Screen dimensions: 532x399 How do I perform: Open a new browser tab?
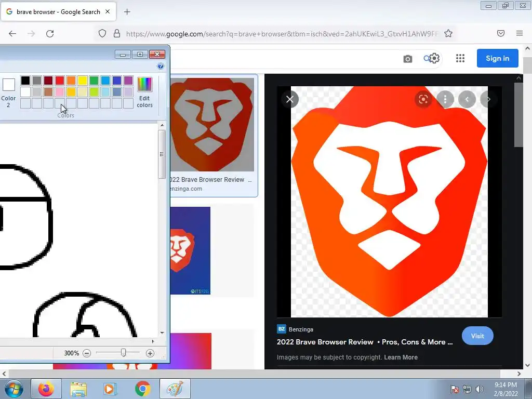coord(127,12)
